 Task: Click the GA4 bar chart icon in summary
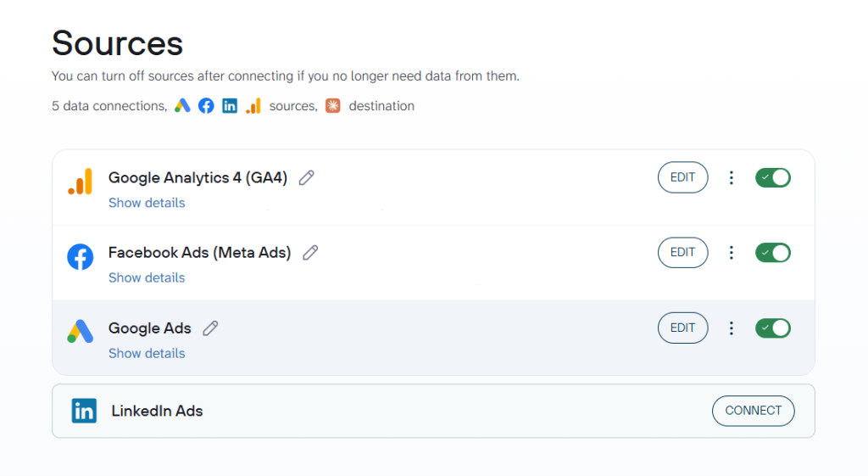pos(253,106)
